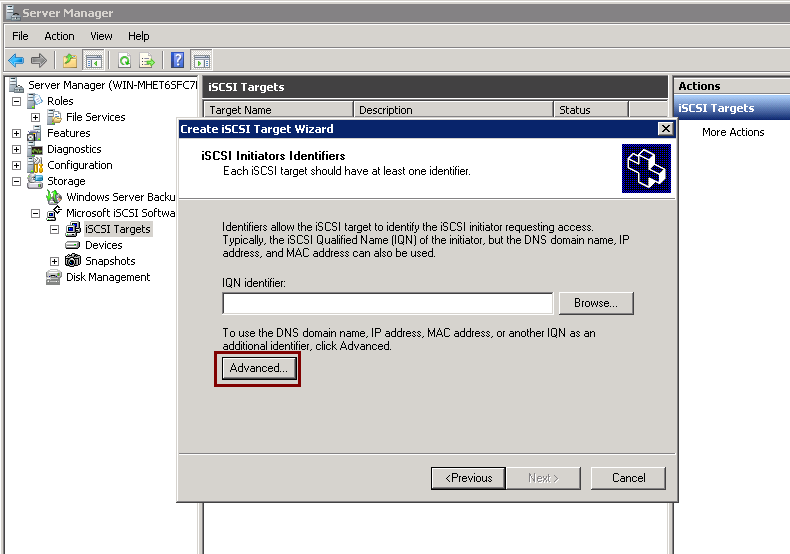Click the Export List toolbar icon

pos(147,60)
